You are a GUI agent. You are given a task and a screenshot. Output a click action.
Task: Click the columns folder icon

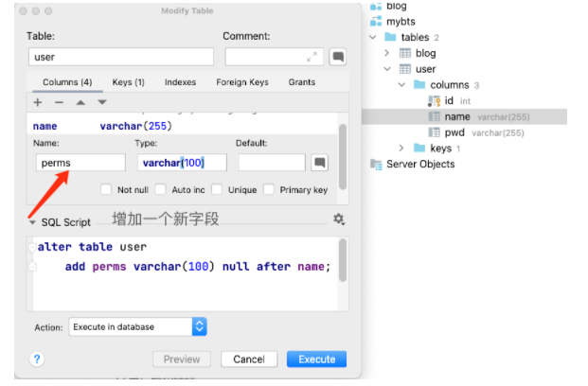click(419, 85)
